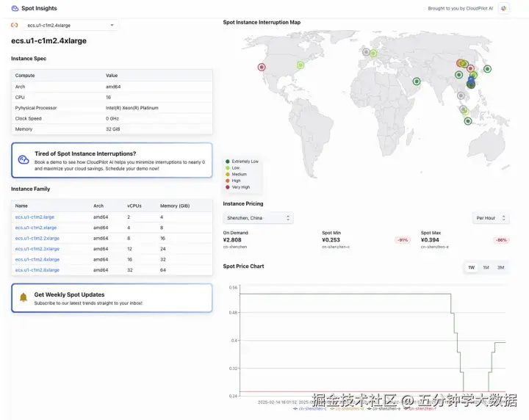
Task: Select the dark green marker over Japan
Action: point(487,69)
